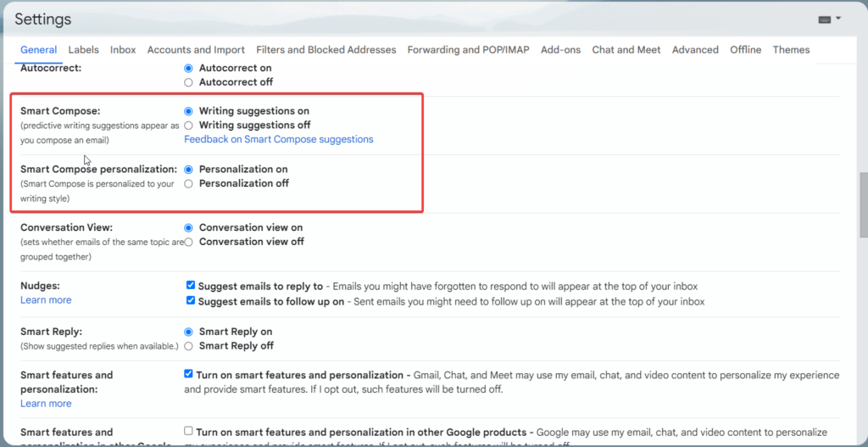Click the Autocorrect setting label
Viewport: 868px width, 447px height.
(x=51, y=68)
